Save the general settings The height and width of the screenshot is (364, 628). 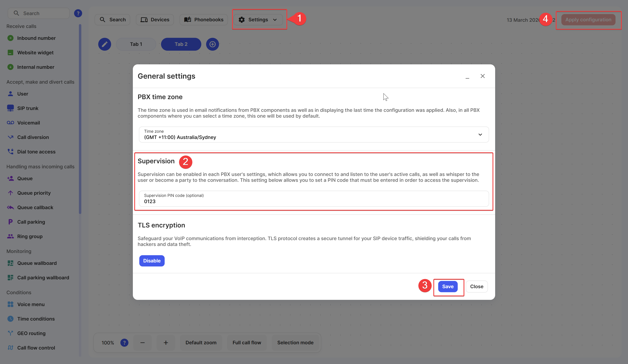coord(448,287)
